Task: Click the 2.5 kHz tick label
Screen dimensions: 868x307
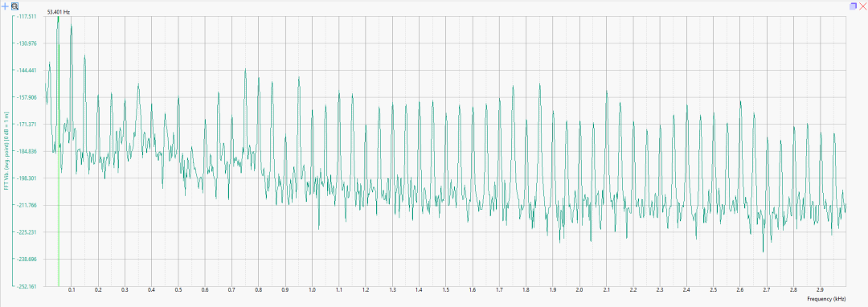Action: point(713,290)
